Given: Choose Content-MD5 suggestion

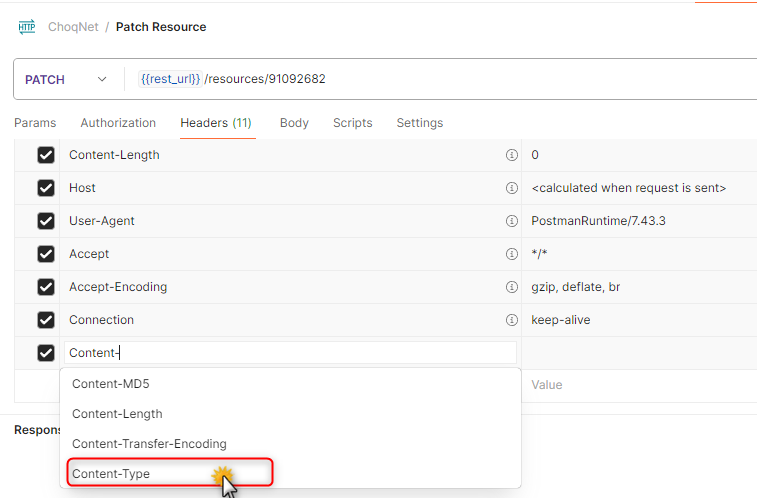Looking at the screenshot, I should click(x=110, y=384).
